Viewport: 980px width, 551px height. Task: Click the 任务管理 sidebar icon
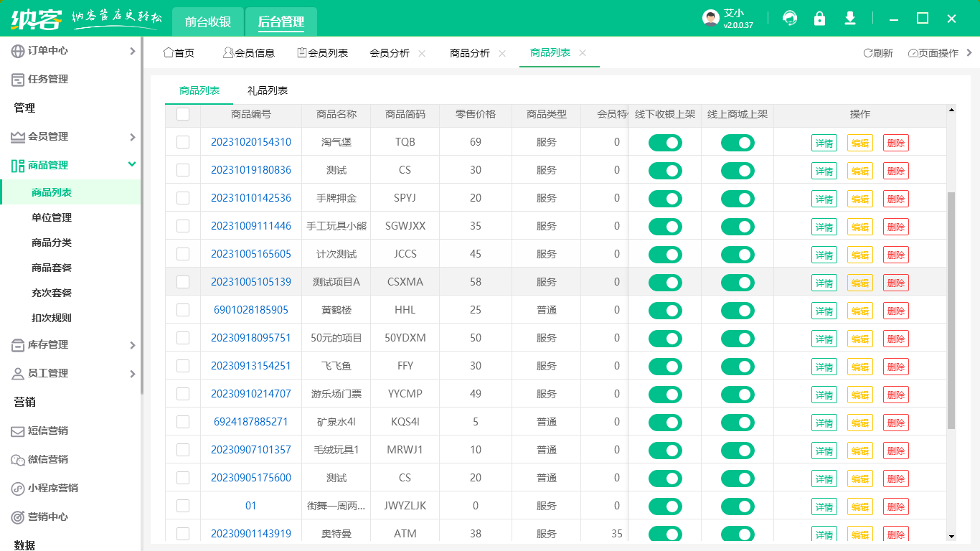pos(18,80)
